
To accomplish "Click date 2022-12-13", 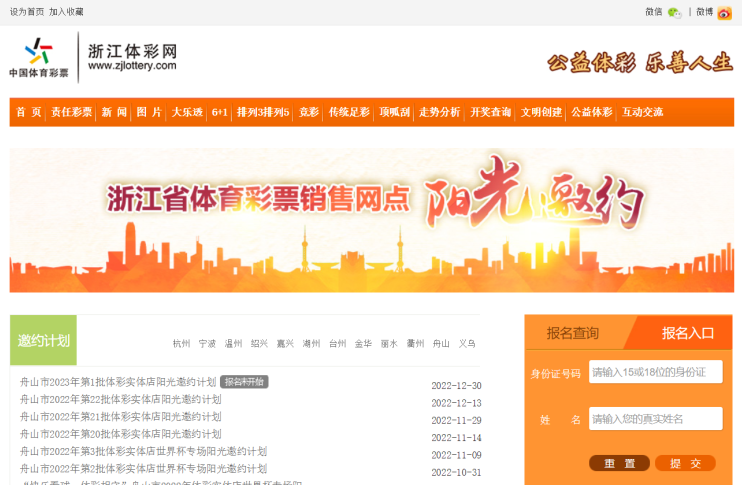I will pos(456,403).
